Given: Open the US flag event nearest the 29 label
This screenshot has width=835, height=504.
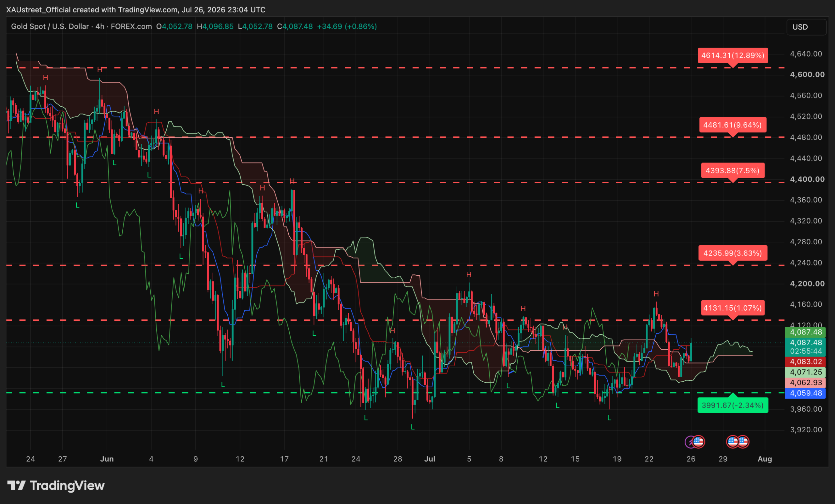Looking at the screenshot, I should click(733, 442).
